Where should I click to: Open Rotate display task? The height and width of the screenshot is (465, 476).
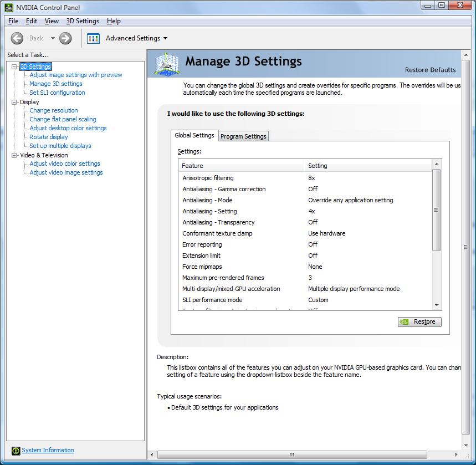[49, 137]
